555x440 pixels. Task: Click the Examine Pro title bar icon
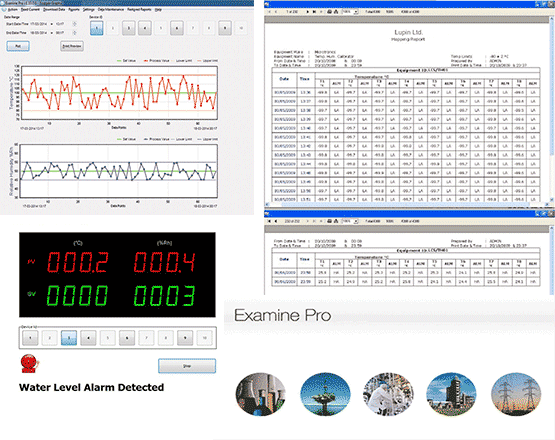click(x=3, y=3)
